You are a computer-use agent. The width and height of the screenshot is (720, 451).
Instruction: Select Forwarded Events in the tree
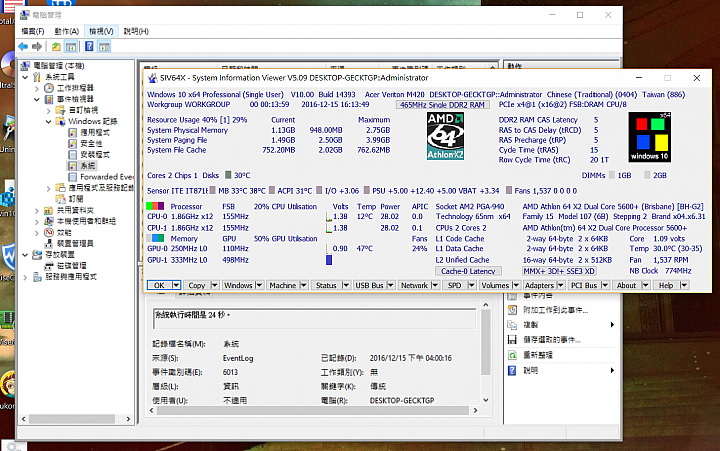[107, 177]
